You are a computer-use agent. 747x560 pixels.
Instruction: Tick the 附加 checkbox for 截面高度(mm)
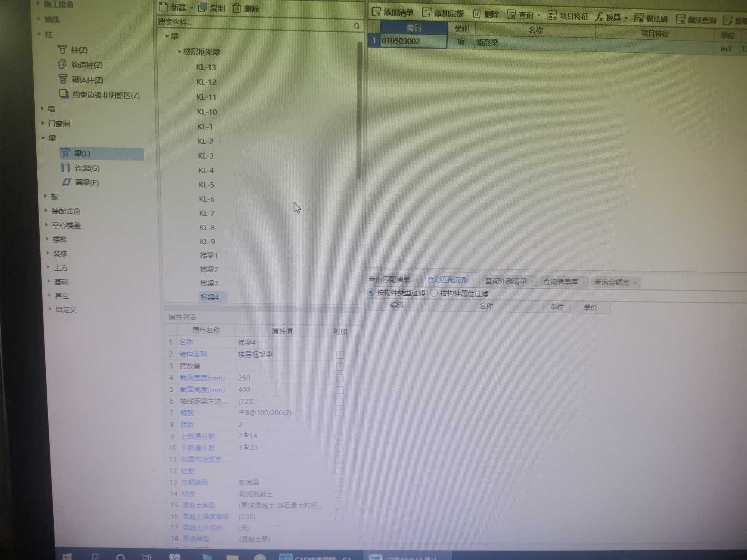pyautogui.click(x=340, y=390)
